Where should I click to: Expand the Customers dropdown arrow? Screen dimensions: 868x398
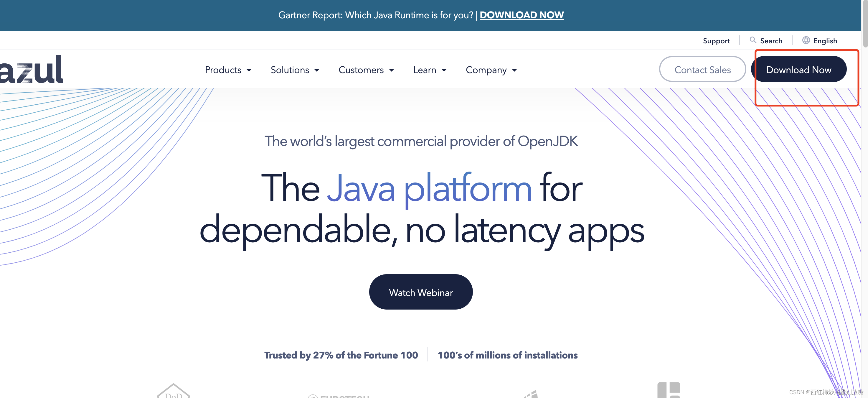tap(392, 70)
